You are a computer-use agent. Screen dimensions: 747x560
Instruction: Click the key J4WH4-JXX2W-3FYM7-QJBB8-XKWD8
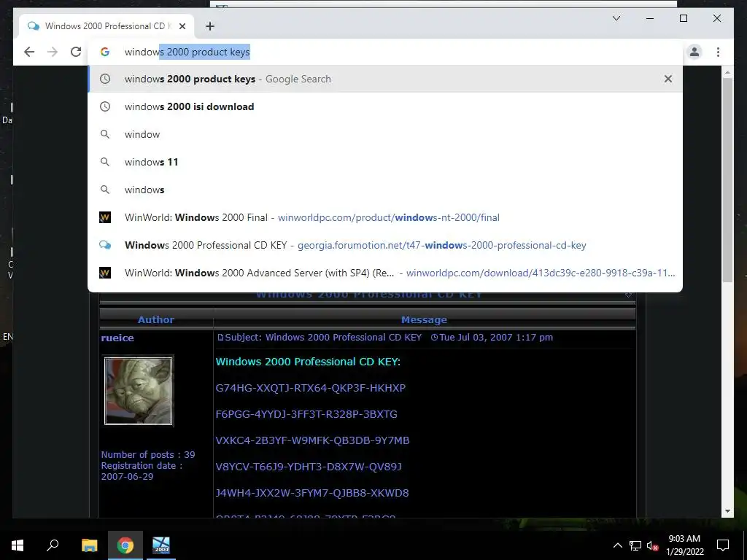coord(312,493)
